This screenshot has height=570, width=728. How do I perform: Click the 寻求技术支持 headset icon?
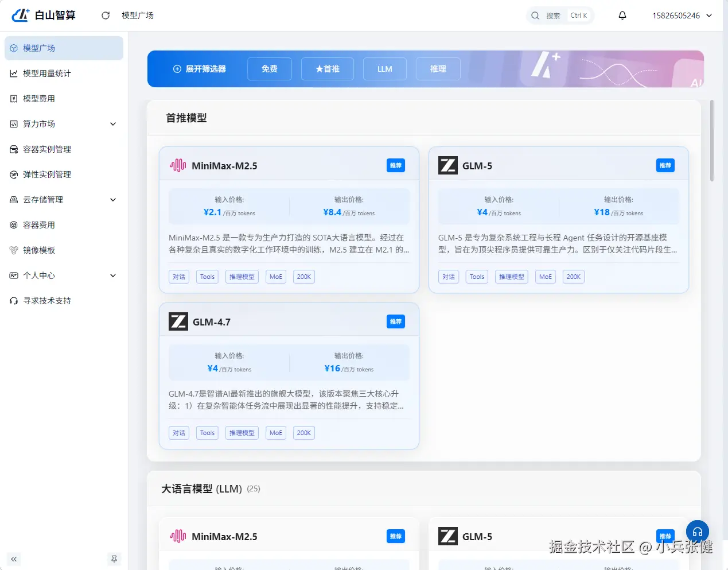tap(14, 301)
